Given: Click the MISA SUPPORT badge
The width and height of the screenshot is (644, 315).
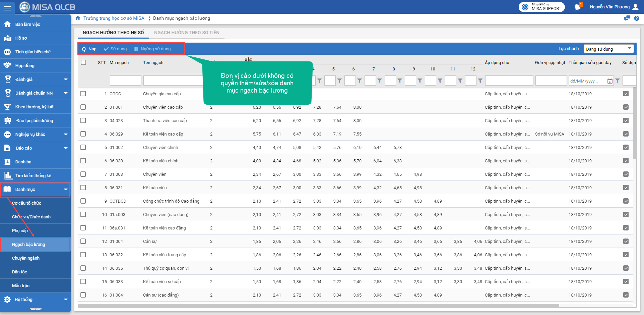Looking at the screenshot, I should (x=541, y=7).
